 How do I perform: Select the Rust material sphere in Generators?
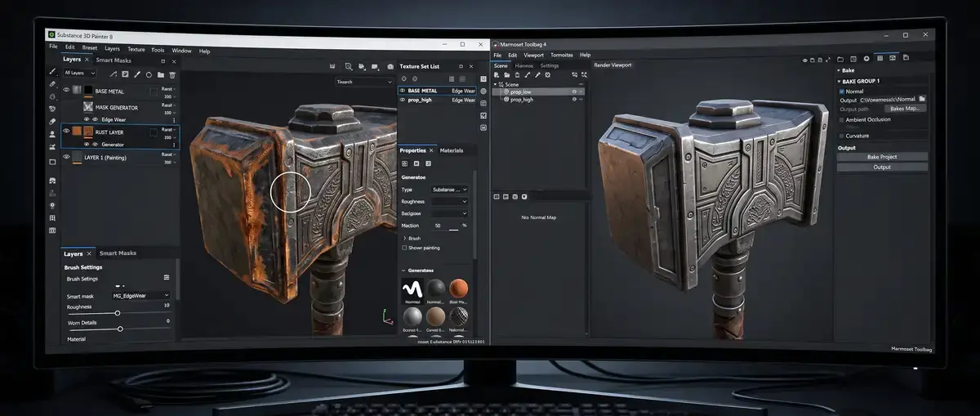click(459, 288)
